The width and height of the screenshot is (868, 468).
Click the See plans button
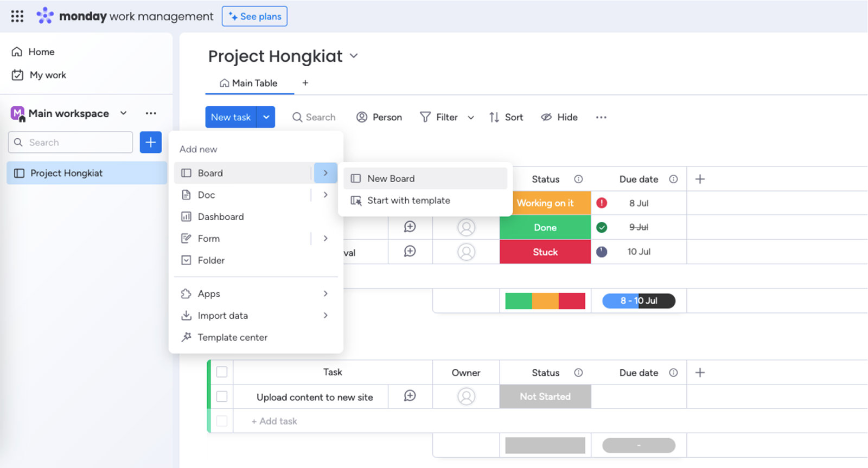click(254, 16)
